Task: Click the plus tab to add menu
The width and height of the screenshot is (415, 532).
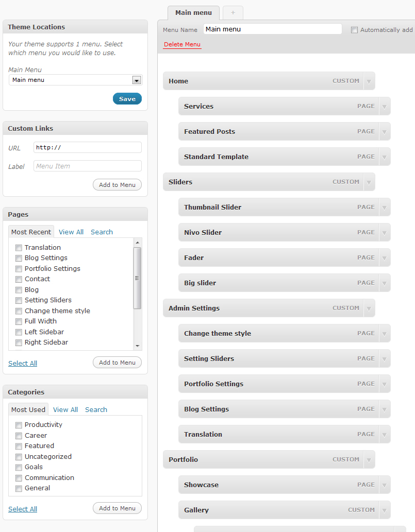Action: tap(233, 13)
